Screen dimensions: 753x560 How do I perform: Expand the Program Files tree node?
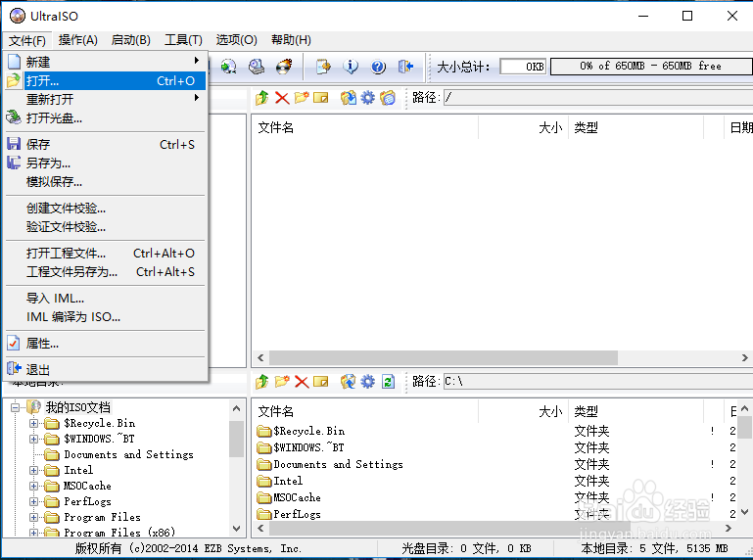point(33,517)
